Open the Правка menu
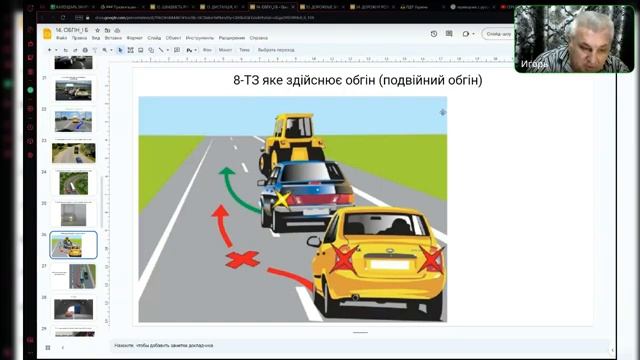 (x=79, y=38)
